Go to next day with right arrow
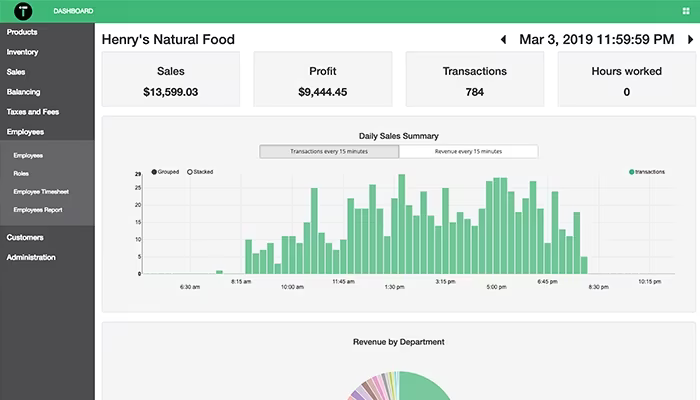 pos(690,40)
